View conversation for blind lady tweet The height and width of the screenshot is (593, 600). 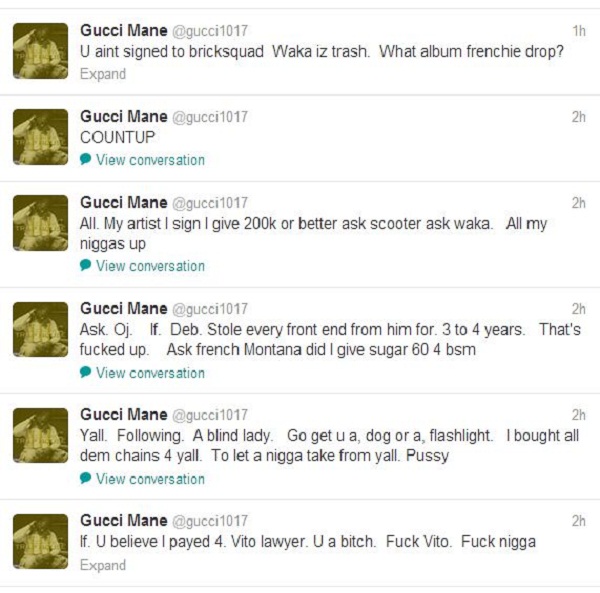pos(150,479)
